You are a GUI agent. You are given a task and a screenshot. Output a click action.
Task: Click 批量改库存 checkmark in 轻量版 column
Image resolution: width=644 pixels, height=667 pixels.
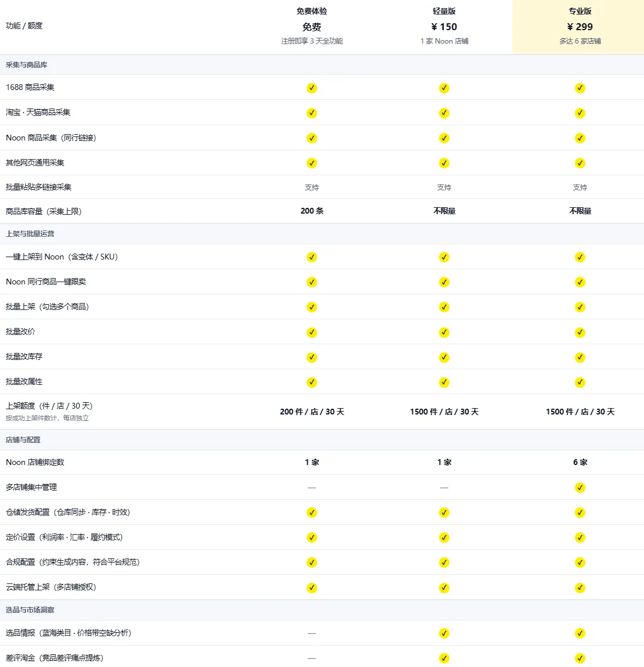point(444,358)
